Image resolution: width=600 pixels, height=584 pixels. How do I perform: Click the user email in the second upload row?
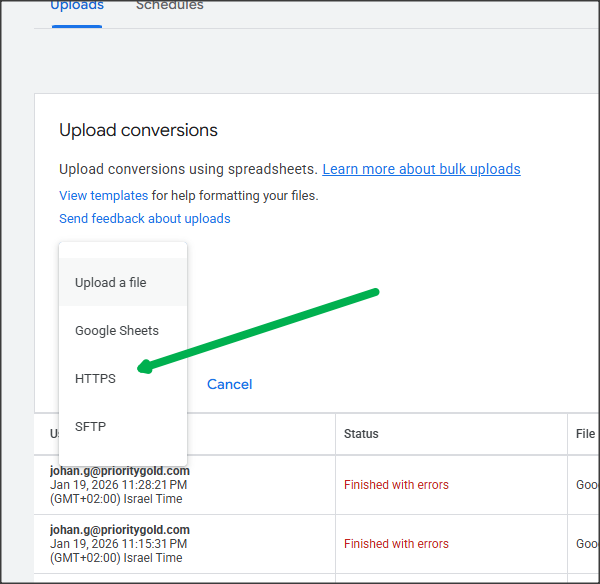pos(119,530)
